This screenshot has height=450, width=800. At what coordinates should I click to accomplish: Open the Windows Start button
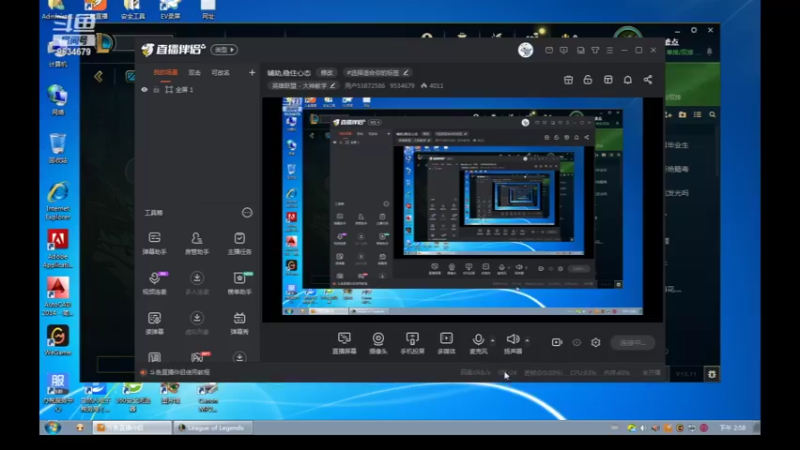(53, 428)
